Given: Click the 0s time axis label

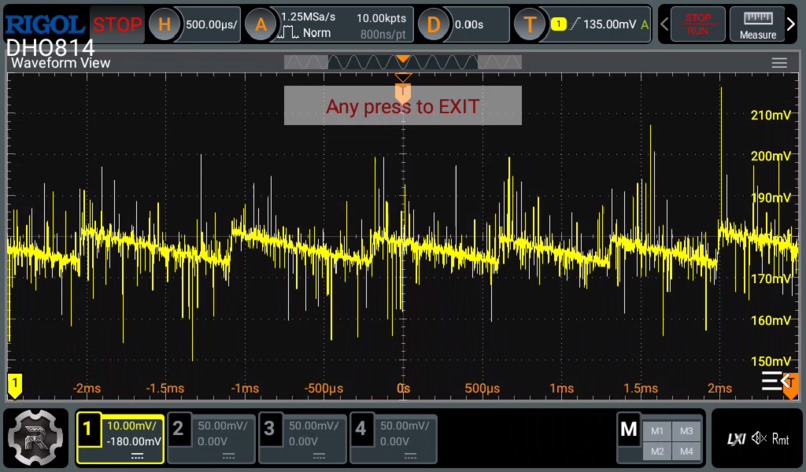Looking at the screenshot, I should click(404, 388).
